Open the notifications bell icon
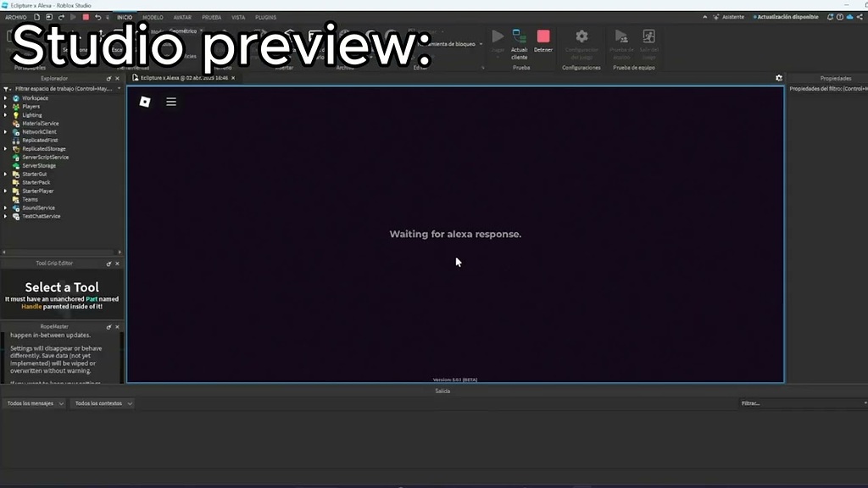The height and width of the screenshot is (488, 868). (830, 17)
